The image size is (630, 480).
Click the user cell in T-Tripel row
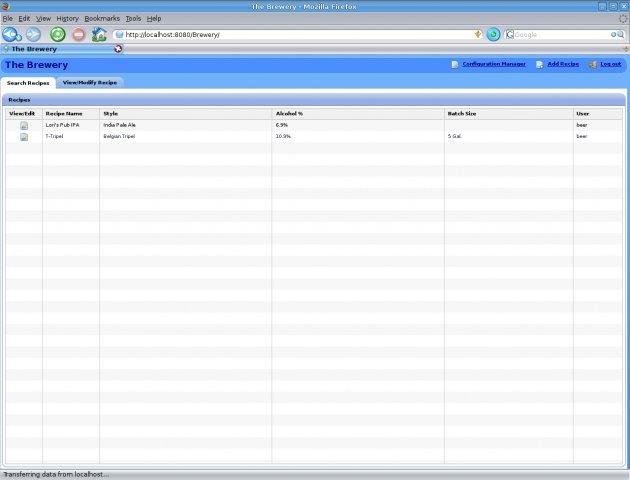click(582, 137)
